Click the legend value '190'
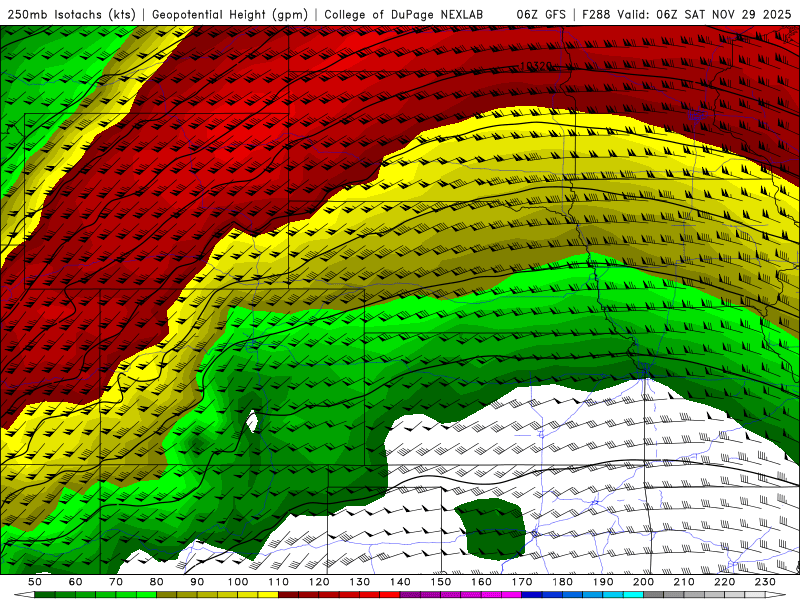Screen dimensions: 800x600 tap(603, 582)
